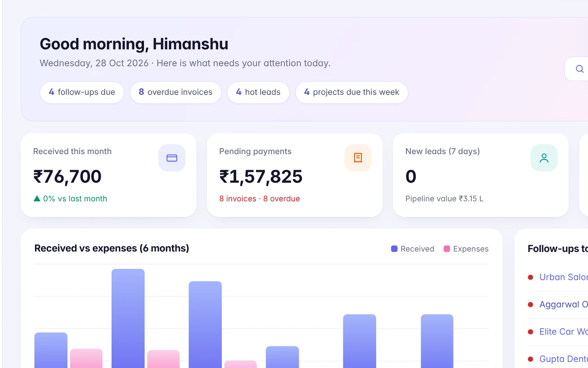
Task: Click the Pending payments label
Action: [x=255, y=152]
